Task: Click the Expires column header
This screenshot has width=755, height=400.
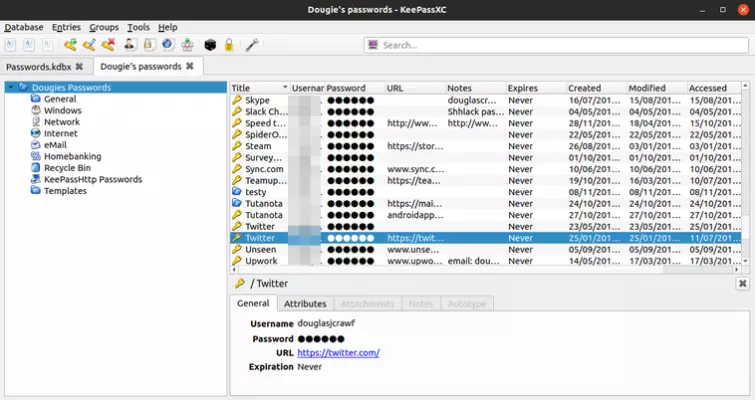Action: point(535,88)
